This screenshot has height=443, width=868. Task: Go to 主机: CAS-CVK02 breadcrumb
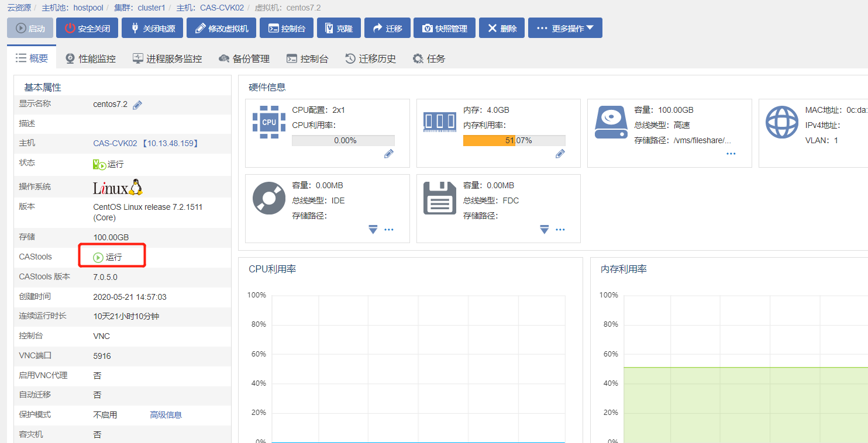coord(210,8)
